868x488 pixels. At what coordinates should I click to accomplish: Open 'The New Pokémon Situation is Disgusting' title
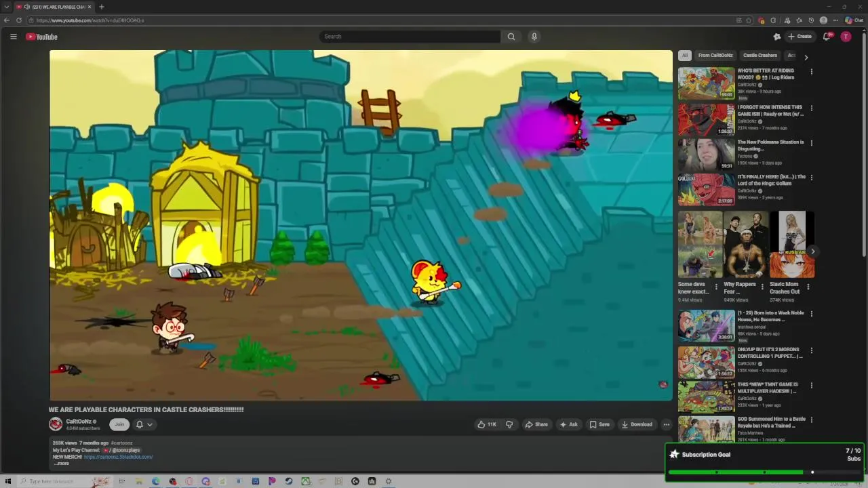click(770, 146)
